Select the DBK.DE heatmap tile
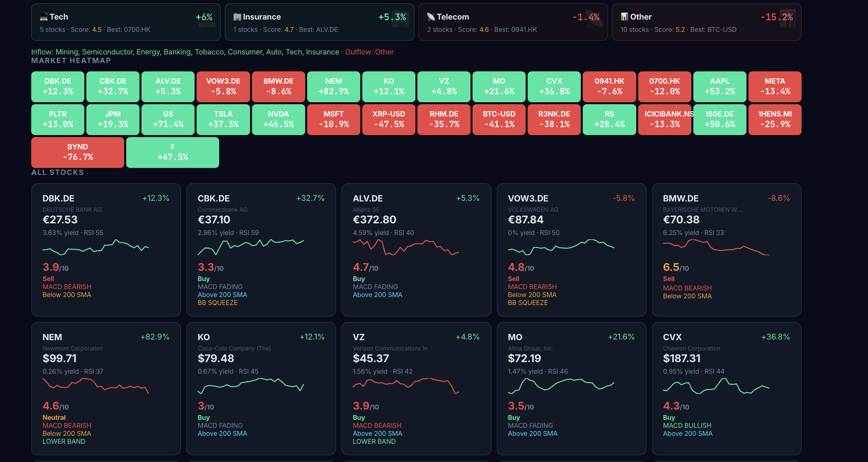868x462 pixels. pyautogui.click(x=58, y=87)
